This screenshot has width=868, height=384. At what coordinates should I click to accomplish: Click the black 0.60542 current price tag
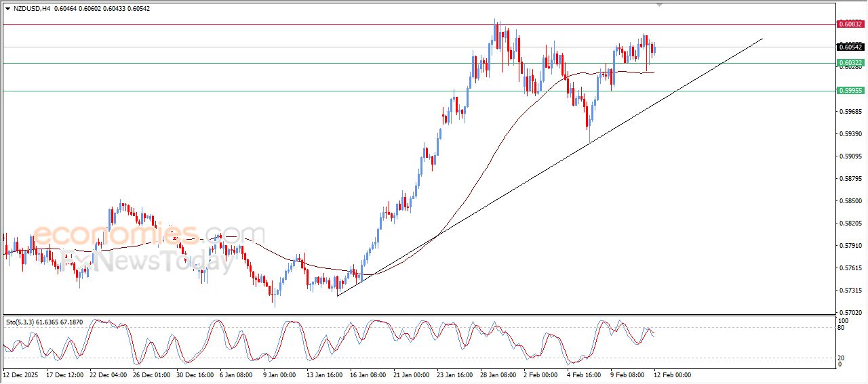pyautogui.click(x=850, y=47)
